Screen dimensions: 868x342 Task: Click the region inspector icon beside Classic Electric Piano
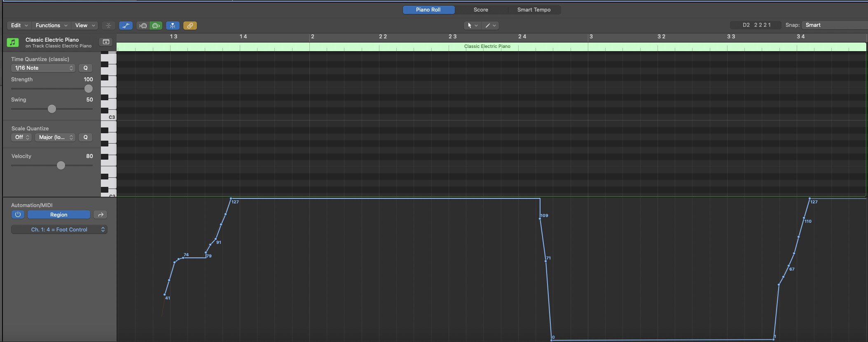(106, 42)
